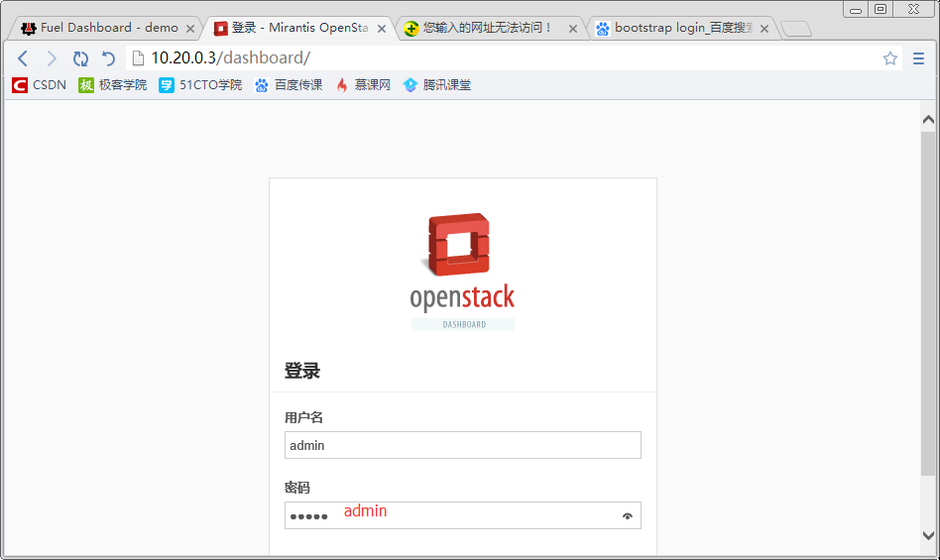The image size is (940, 560).
Task: Close the 您输入的网址无法访问 tab
Action: [x=572, y=28]
